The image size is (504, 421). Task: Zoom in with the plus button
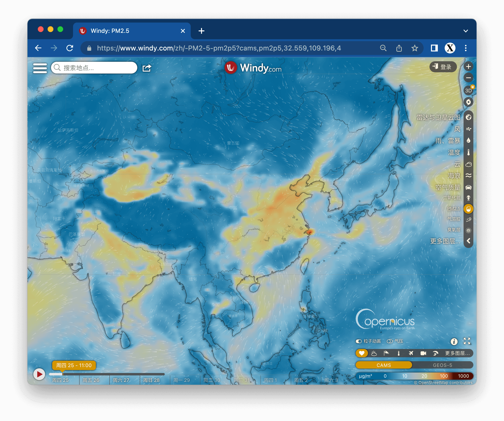468,66
